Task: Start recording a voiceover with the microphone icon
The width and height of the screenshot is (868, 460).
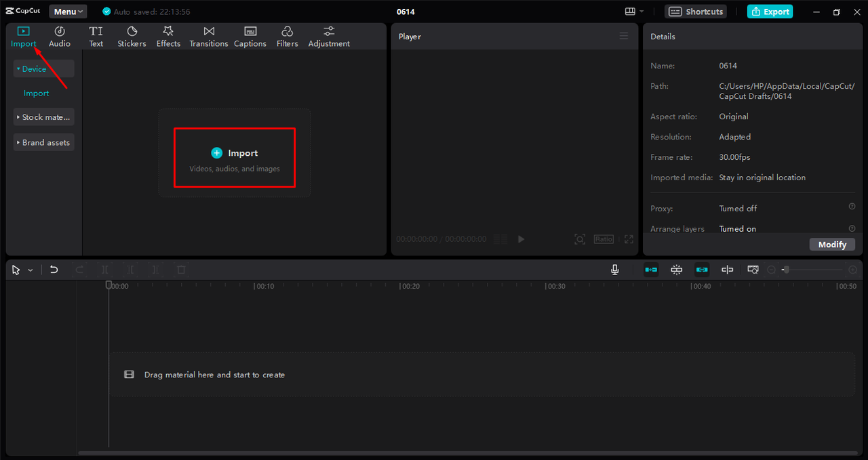Action: pos(614,269)
